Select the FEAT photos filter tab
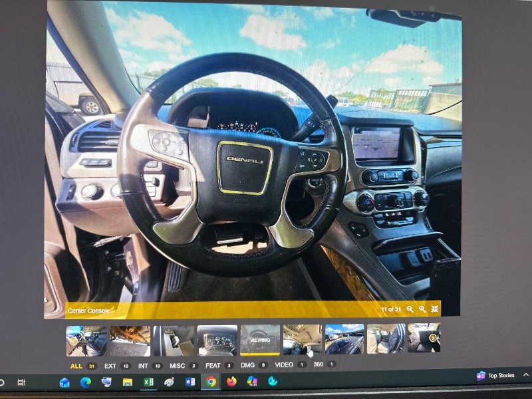This screenshot has width=532, height=399. point(219,365)
